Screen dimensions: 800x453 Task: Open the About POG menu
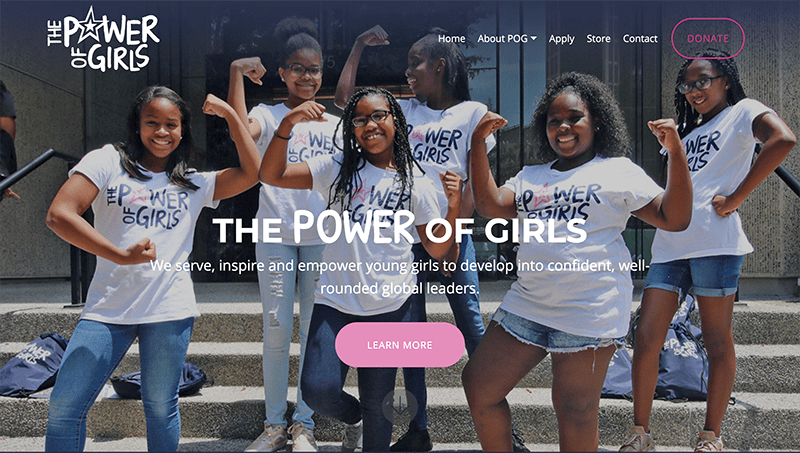click(x=507, y=38)
